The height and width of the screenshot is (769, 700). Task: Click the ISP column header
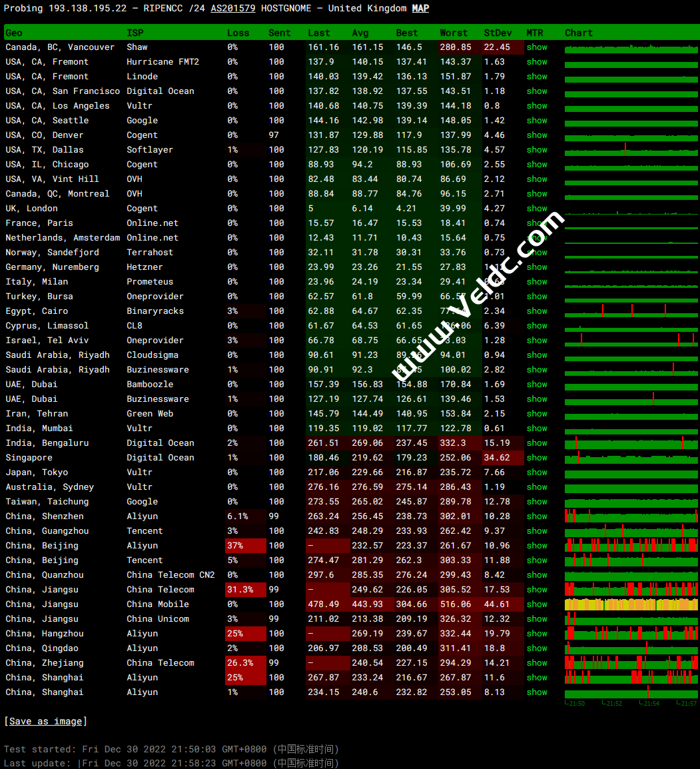[135, 33]
